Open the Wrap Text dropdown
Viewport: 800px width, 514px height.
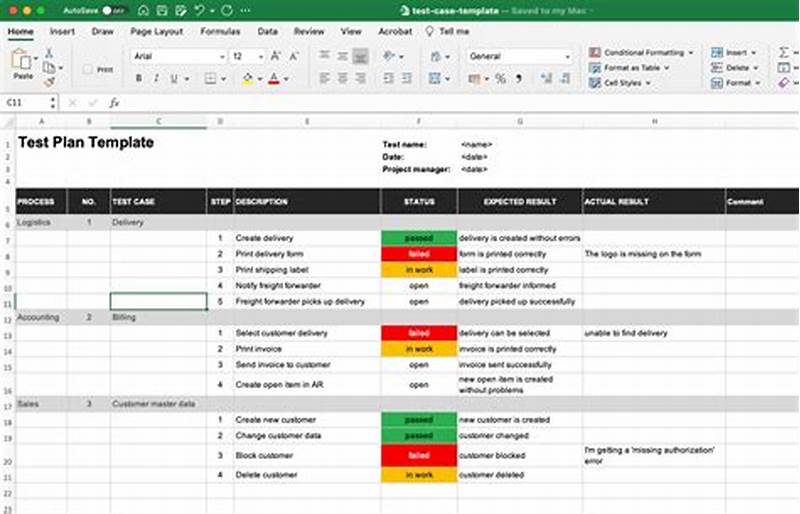click(x=447, y=56)
